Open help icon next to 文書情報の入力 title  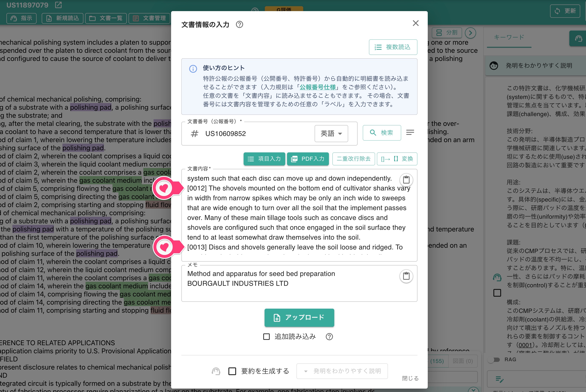[239, 25]
